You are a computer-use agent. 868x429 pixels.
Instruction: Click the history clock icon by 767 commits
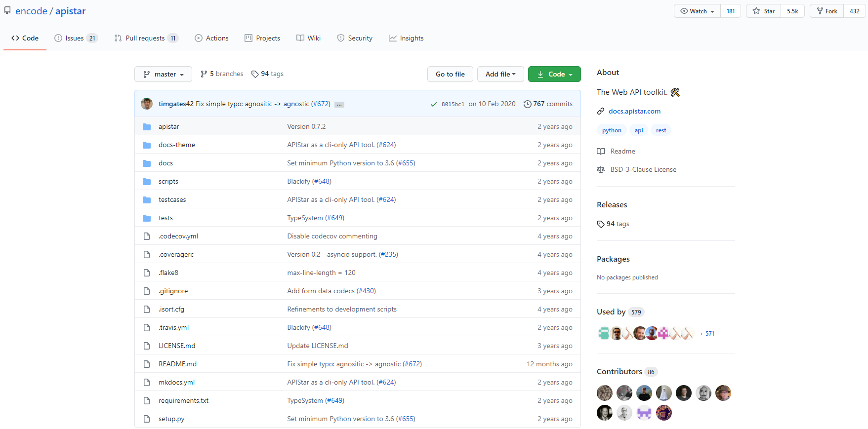click(527, 104)
